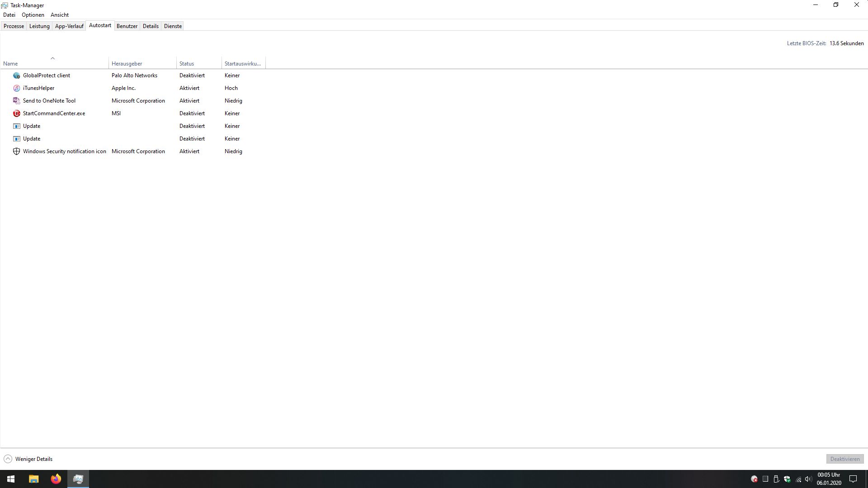Open Firefox from the taskbar

[x=56, y=479]
